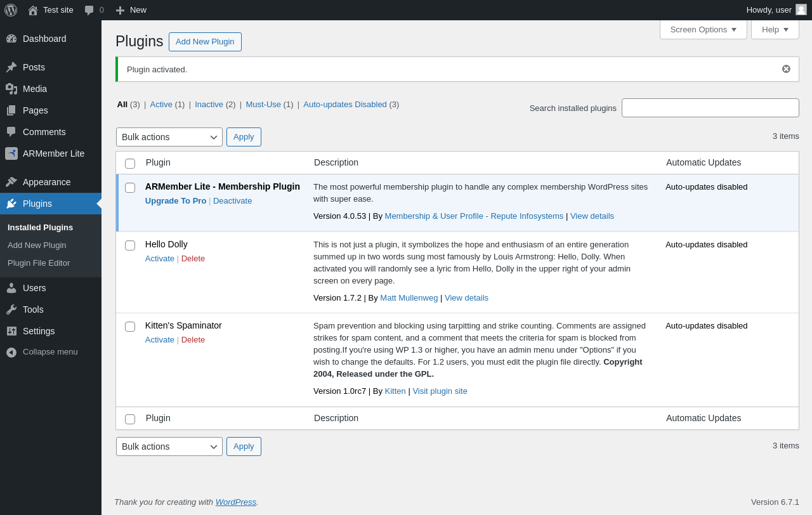The image size is (812, 515).
Task: Click the bottom Apply button
Action: coord(244,447)
